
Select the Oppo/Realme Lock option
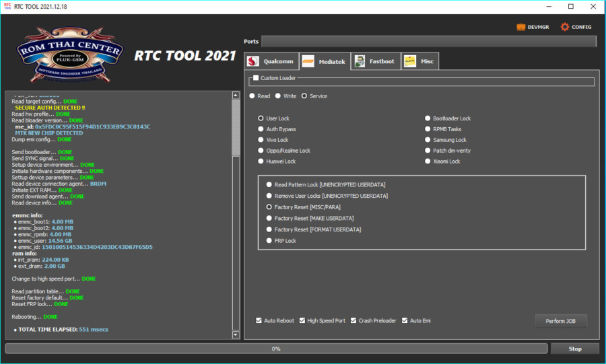261,151
